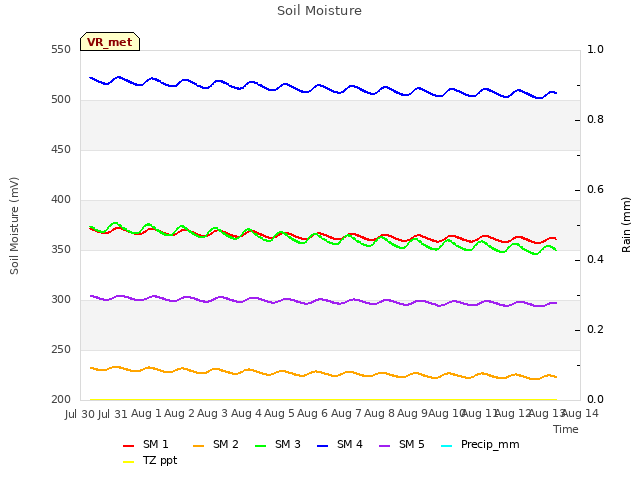Click the Aug 3 date tick label
Screen dimensions: 640x480
(212, 413)
